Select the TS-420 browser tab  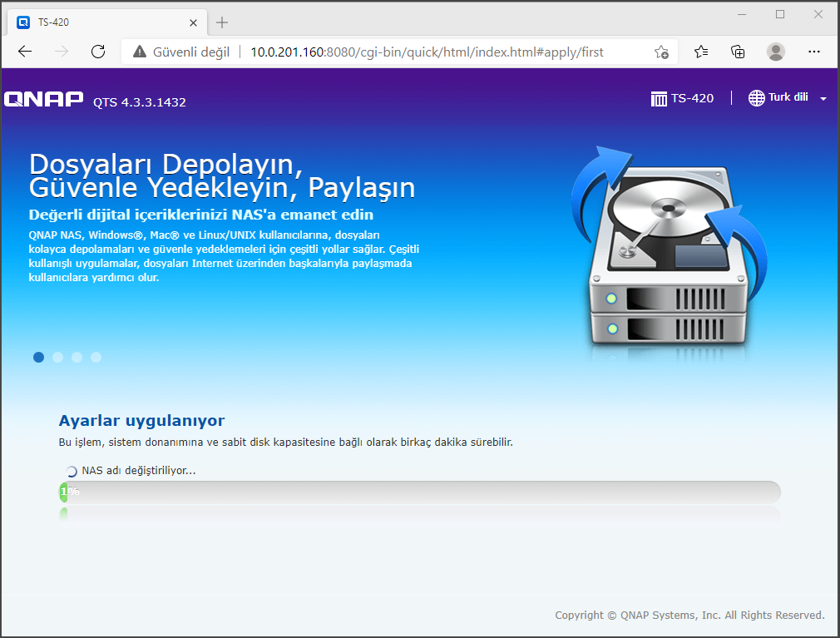100,22
